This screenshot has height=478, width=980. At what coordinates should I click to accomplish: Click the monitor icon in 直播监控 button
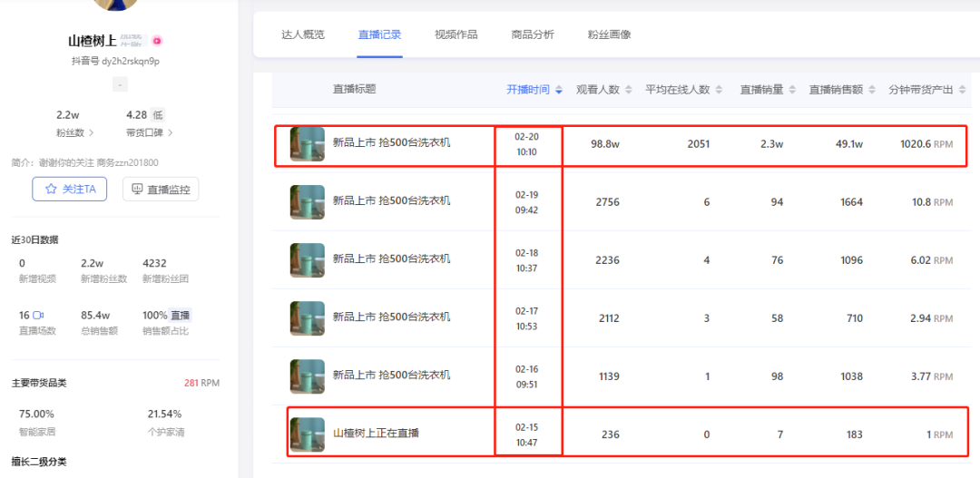pyautogui.click(x=137, y=190)
